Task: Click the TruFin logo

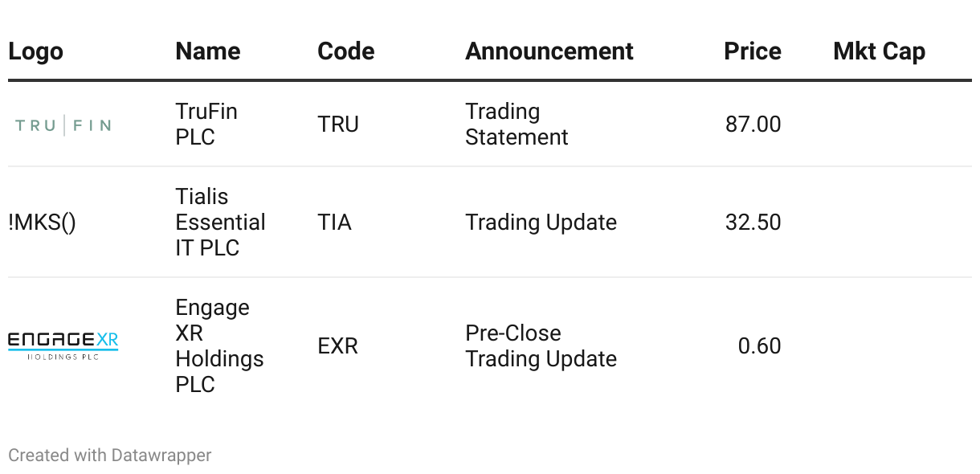Action: [x=63, y=125]
